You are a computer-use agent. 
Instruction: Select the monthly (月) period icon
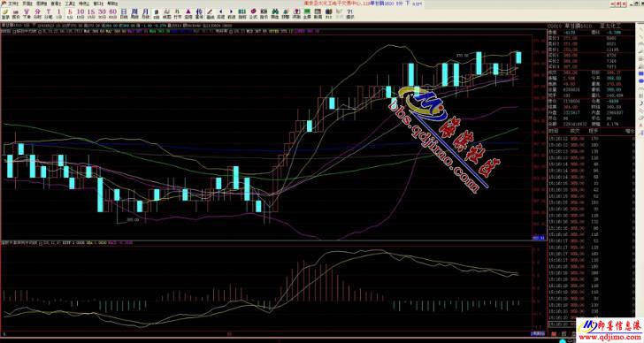145,14
